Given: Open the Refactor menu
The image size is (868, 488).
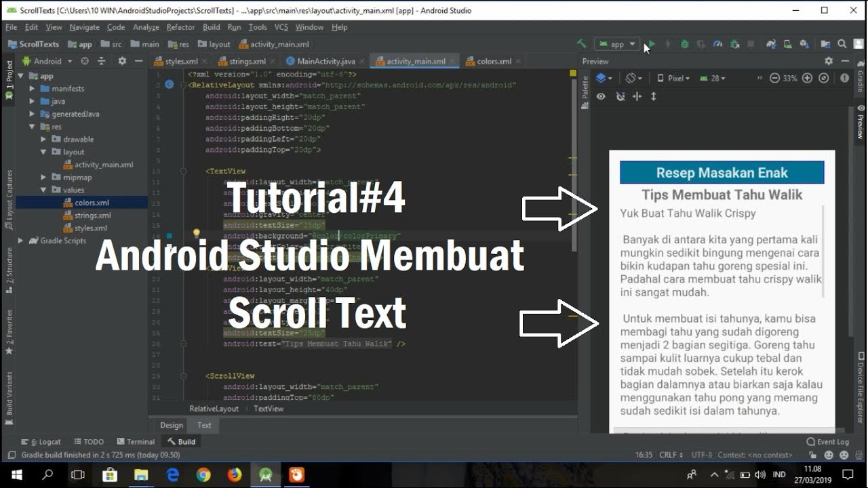Looking at the screenshot, I should [180, 27].
